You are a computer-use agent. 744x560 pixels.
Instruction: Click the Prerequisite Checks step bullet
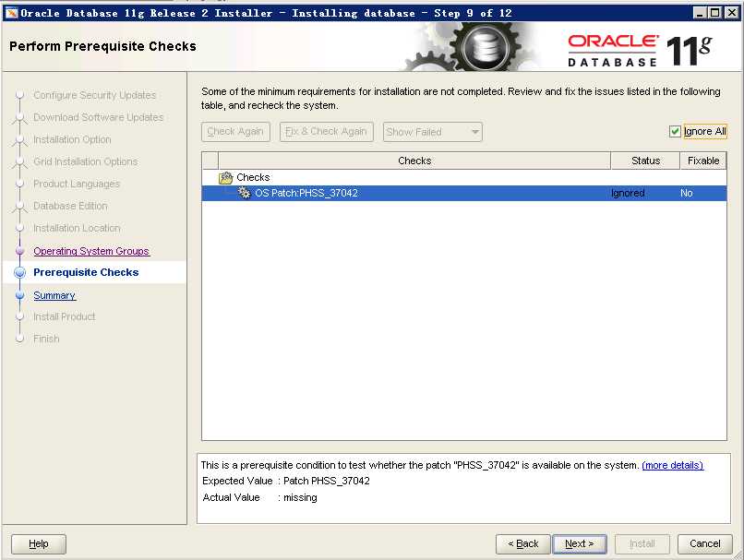20,273
